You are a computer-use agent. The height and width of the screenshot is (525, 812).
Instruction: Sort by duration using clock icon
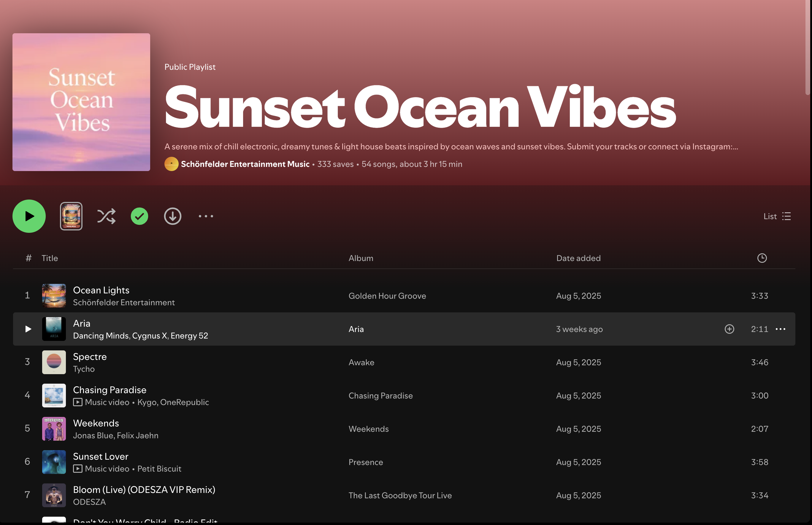(x=762, y=258)
